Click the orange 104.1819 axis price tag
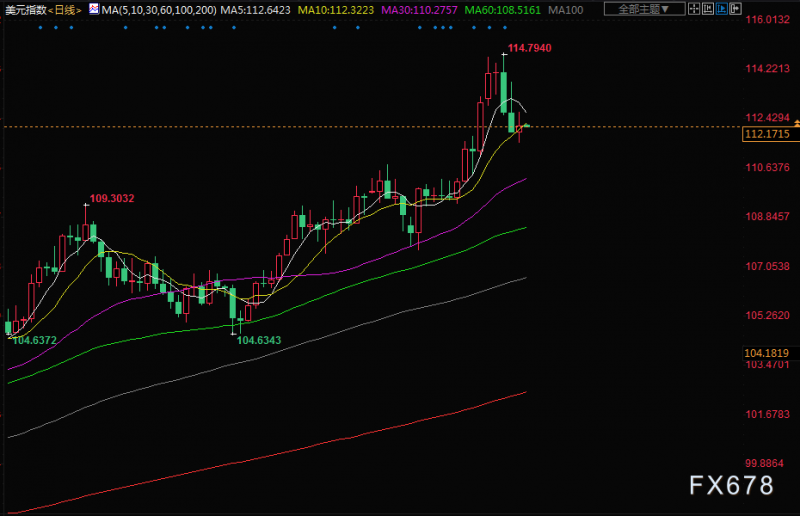The image size is (800, 516). tap(766, 353)
